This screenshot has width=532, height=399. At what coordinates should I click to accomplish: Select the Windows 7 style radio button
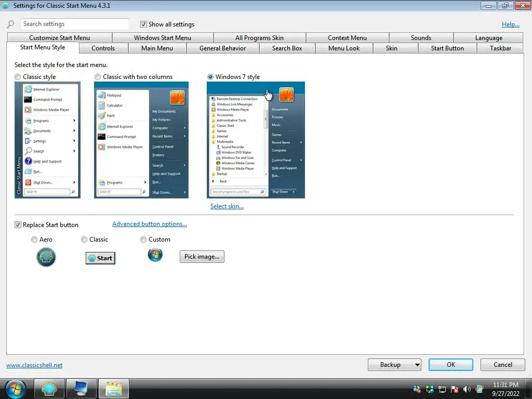click(x=210, y=77)
